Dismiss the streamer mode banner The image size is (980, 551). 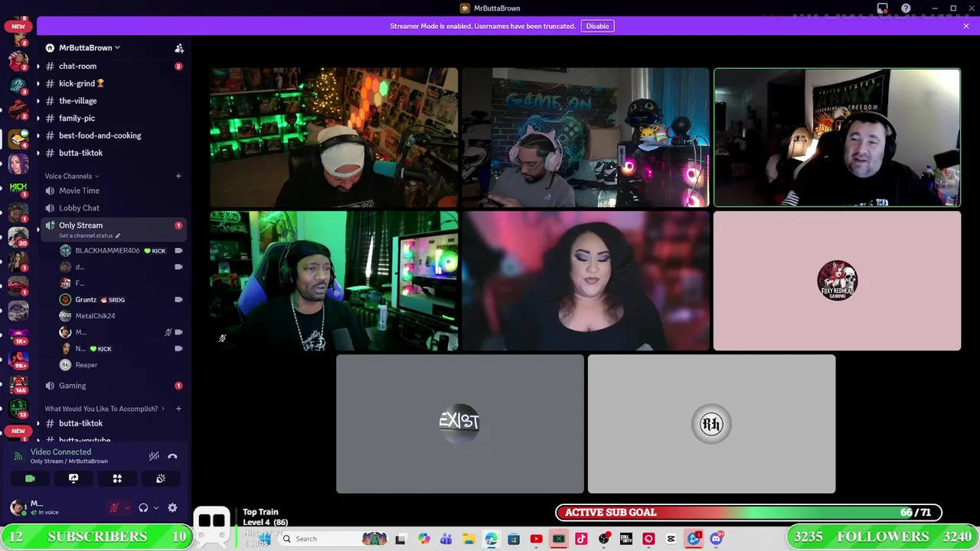pos(966,26)
